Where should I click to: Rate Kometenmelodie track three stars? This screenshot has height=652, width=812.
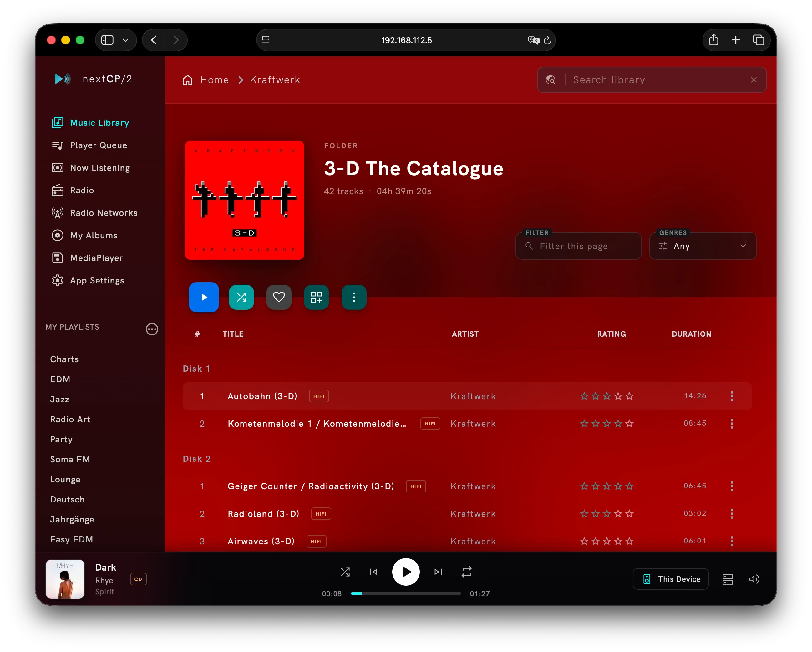click(607, 423)
